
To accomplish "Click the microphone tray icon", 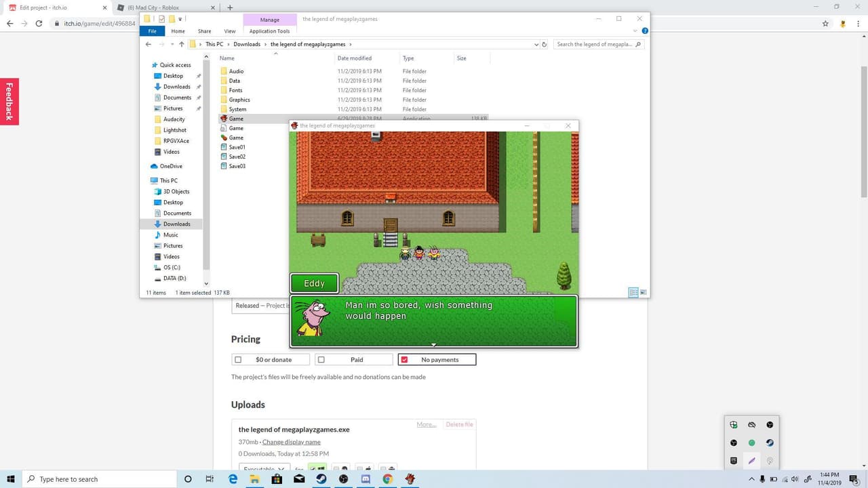I will click(x=763, y=479).
